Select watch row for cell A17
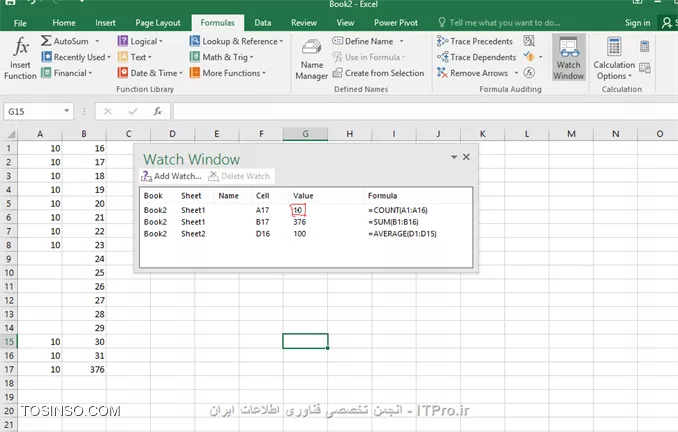The width and height of the screenshot is (678, 432). point(306,210)
